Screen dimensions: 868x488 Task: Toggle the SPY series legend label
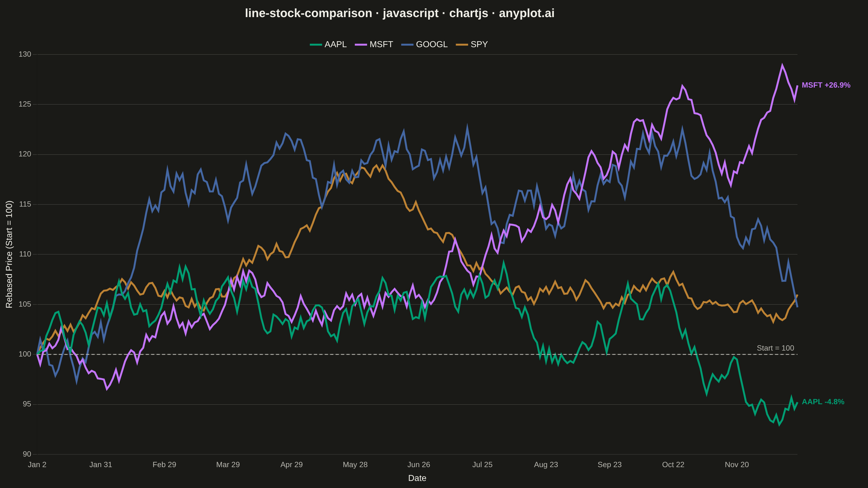(479, 44)
